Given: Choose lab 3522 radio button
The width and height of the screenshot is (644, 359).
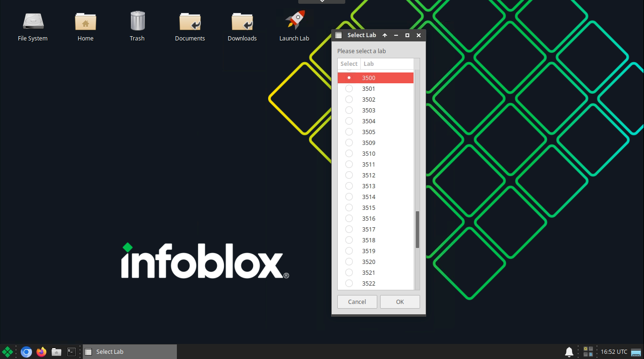Looking at the screenshot, I should pos(349,283).
